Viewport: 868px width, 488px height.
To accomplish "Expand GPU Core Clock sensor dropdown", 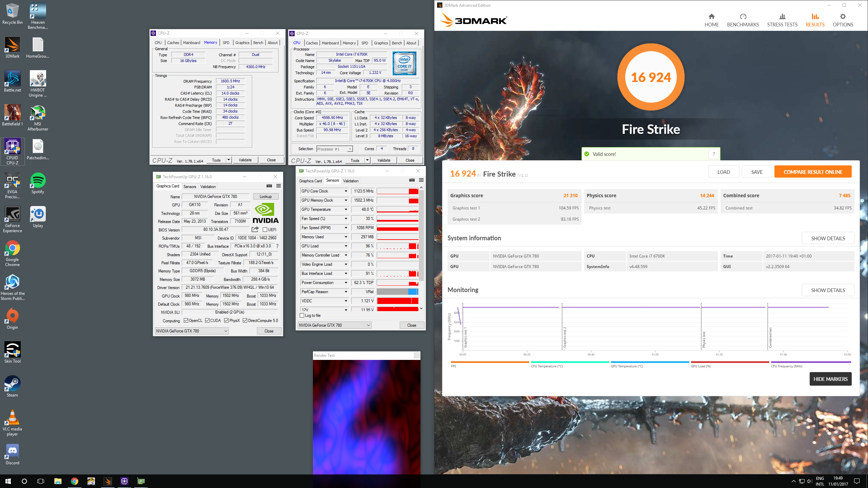I will point(346,191).
